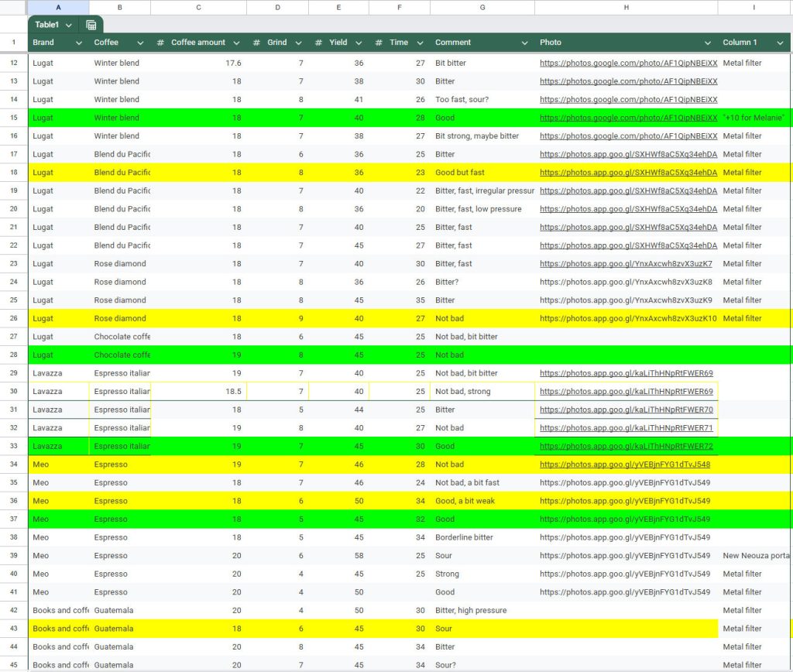
Task: Select the "New Neouza porta" cell
Action: (x=754, y=555)
